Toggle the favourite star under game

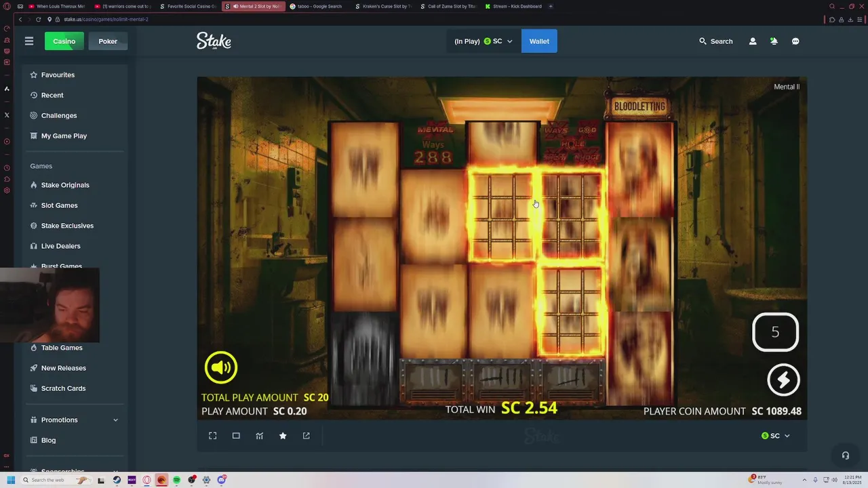point(283,436)
